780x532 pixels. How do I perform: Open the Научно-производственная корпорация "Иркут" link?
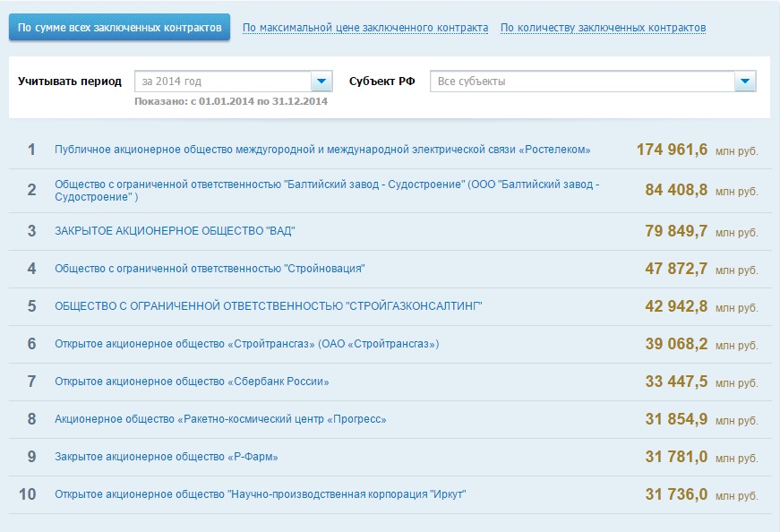261,494
